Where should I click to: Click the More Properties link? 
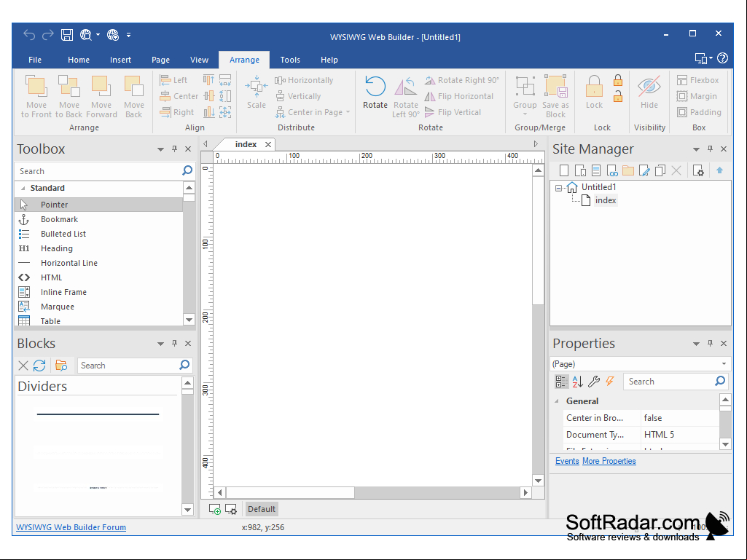click(x=609, y=461)
